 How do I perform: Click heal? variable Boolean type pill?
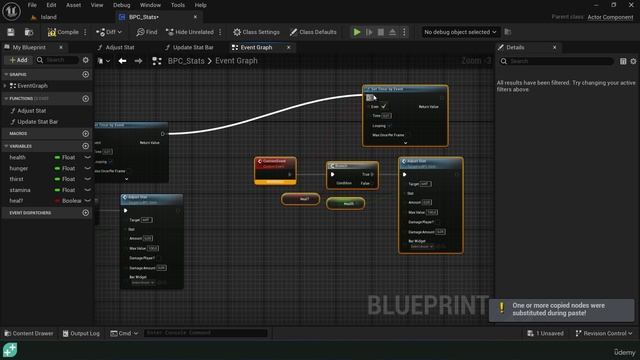point(68,200)
